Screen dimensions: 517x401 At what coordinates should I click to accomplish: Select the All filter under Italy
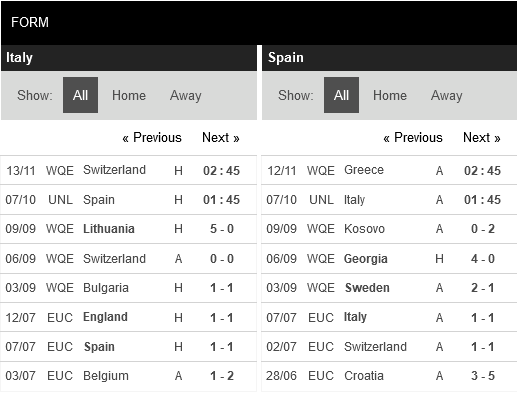(x=80, y=95)
